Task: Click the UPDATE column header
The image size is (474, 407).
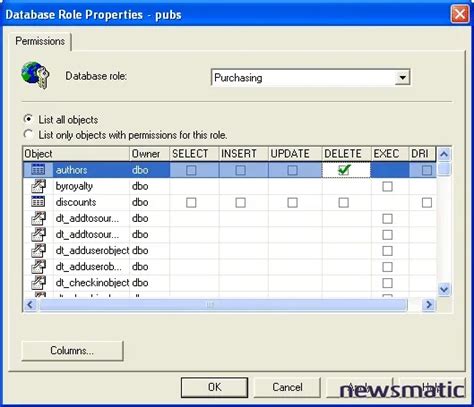Action: tap(295, 154)
